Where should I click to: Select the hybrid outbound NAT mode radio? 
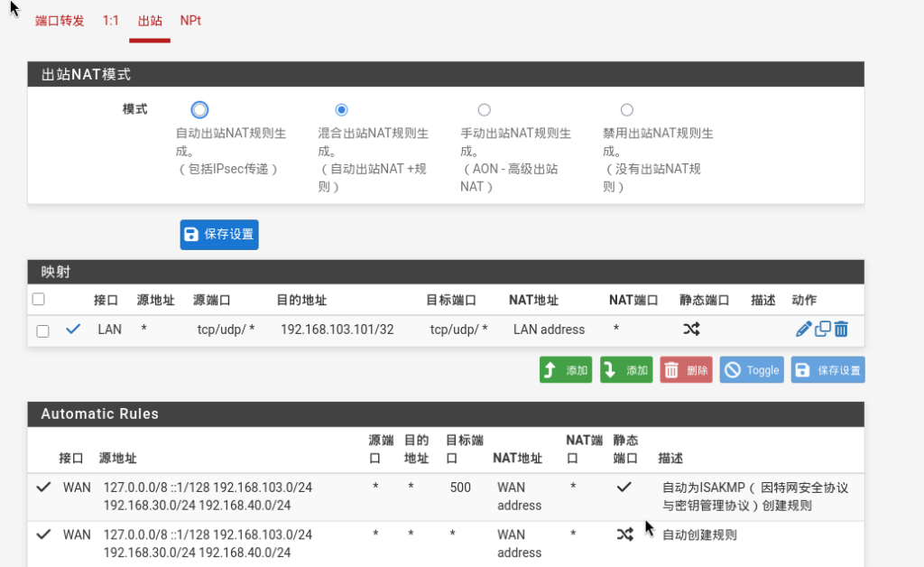(x=341, y=110)
